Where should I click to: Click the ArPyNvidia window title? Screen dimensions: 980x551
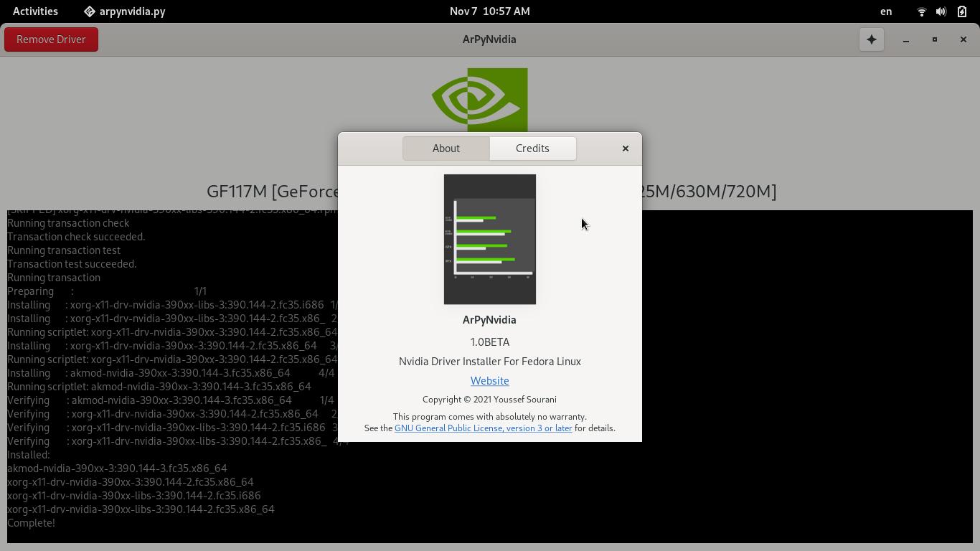pyautogui.click(x=489, y=39)
